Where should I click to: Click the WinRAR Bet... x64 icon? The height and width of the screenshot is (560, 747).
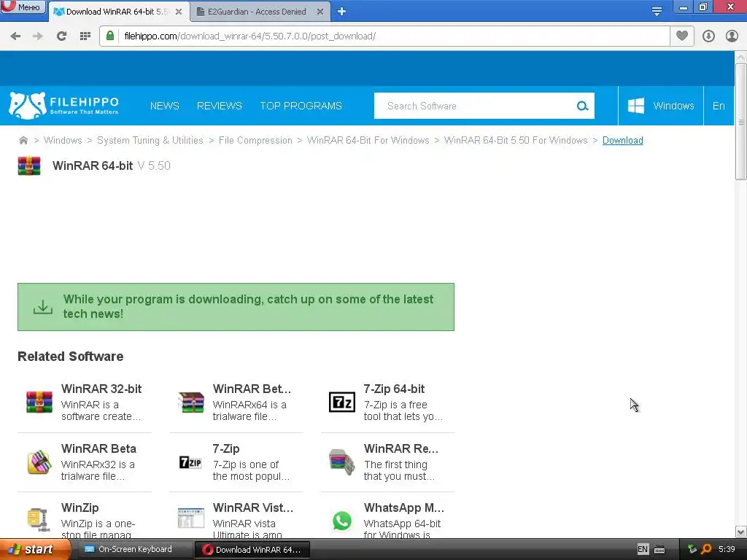191,402
